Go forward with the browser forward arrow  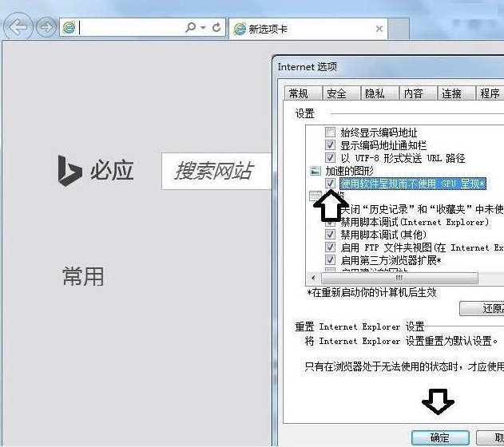tap(46, 27)
